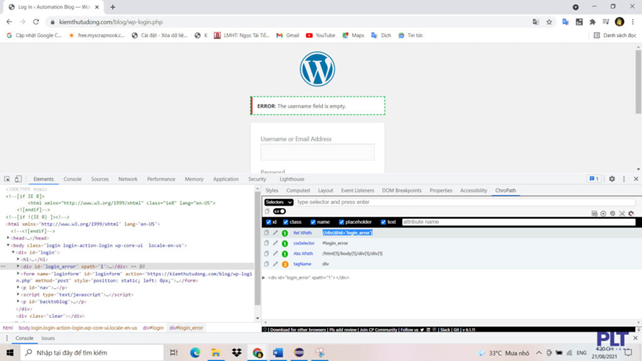Select the div#login breadcrumb
The image size is (642, 361).
pos(153,328)
